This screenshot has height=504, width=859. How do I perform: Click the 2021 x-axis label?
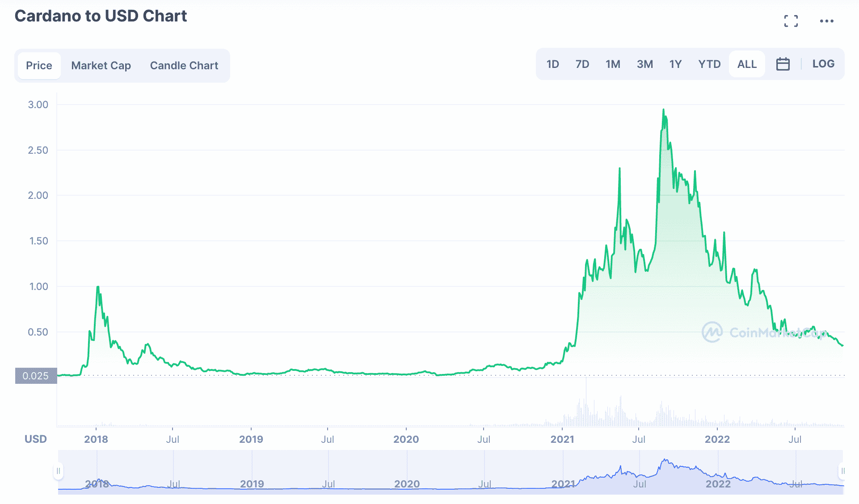click(x=562, y=439)
